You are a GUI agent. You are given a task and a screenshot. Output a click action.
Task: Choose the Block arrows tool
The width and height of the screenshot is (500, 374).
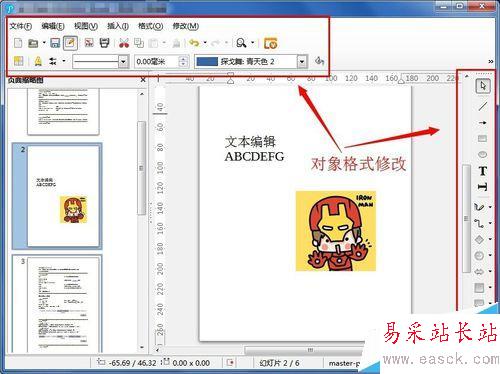[479, 272]
